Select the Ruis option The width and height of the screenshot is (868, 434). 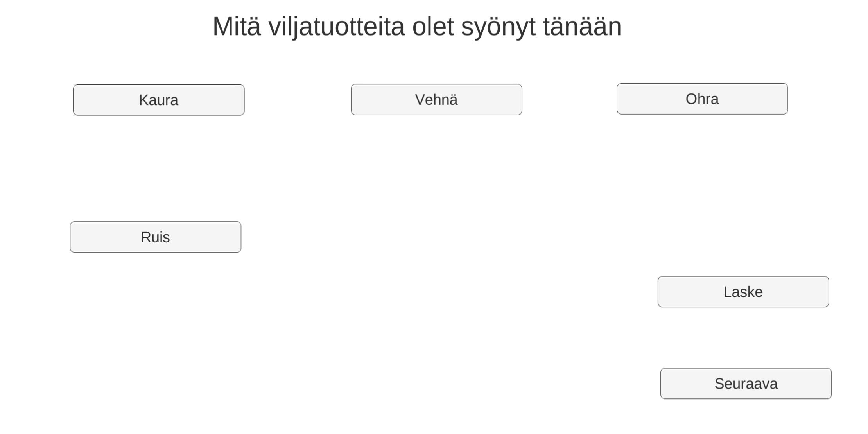point(156,237)
